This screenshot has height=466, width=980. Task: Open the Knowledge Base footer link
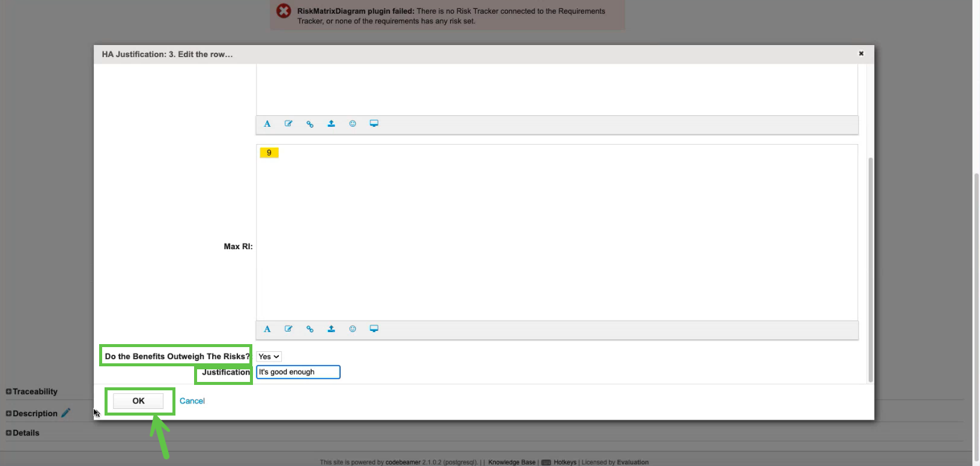[511, 462]
